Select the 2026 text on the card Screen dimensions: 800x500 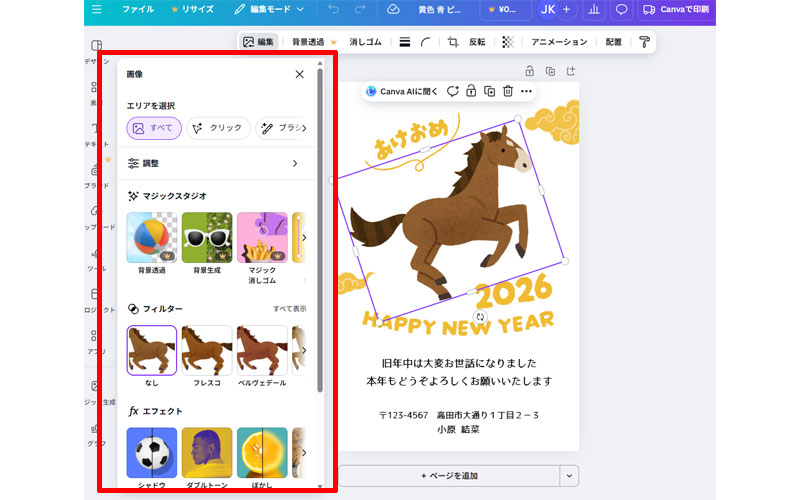(x=514, y=290)
